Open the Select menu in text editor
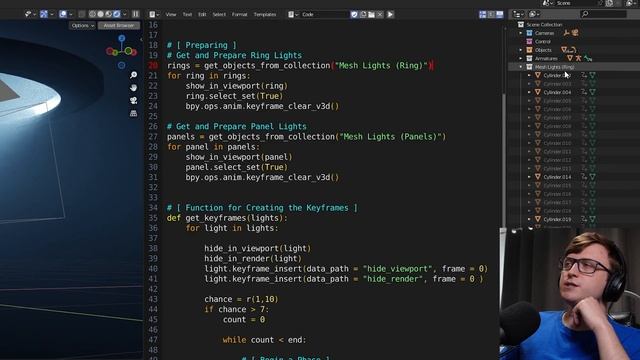Image resolution: width=640 pixels, height=360 pixels. [219, 14]
